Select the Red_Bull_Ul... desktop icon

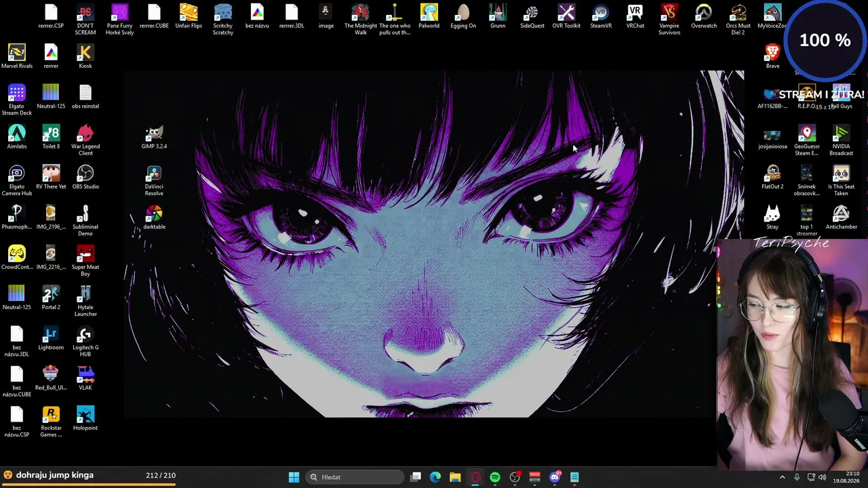coord(51,379)
